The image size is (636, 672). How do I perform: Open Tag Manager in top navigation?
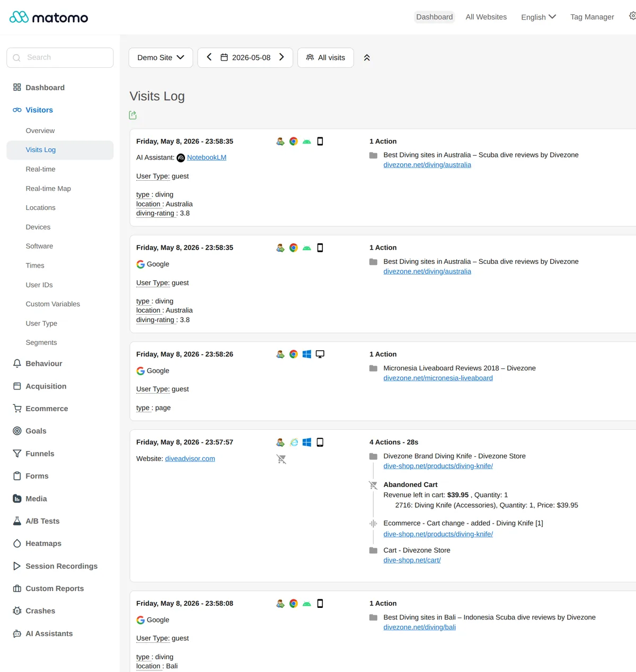tap(592, 17)
